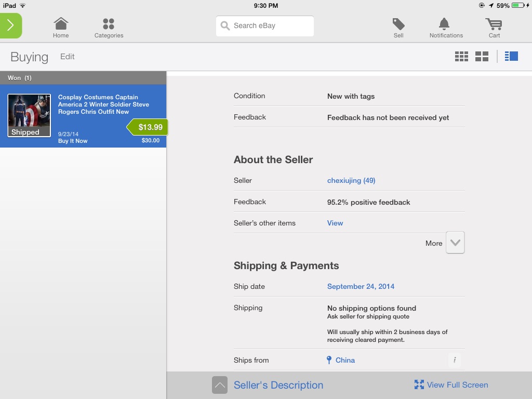Open the shopping Cart
Image resolution: width=532 pixels, height=399 pixels.
click(x=494, y=28)
